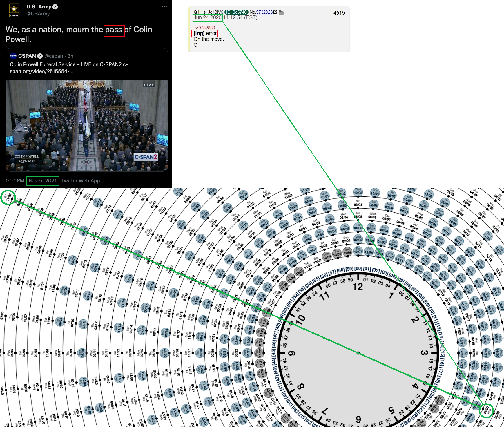Click the Tue 12/05 gray date bubble
Screen dimensions: 504x427
point(337,253)
